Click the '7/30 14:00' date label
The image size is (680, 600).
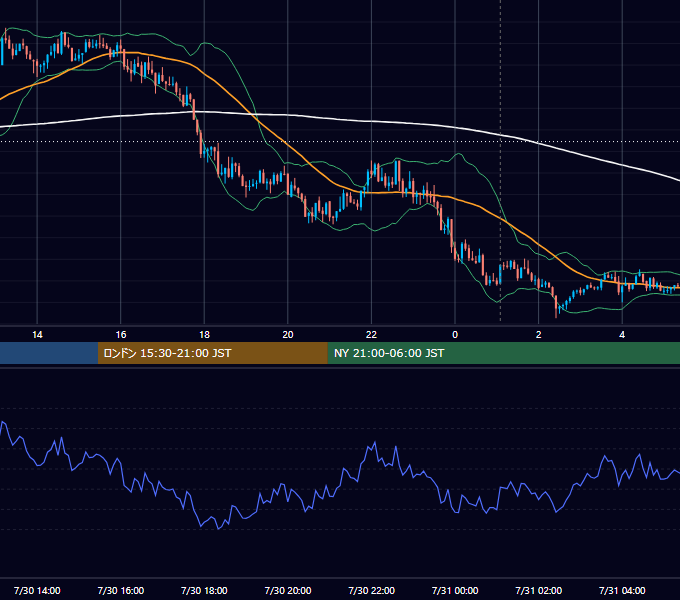37,590
